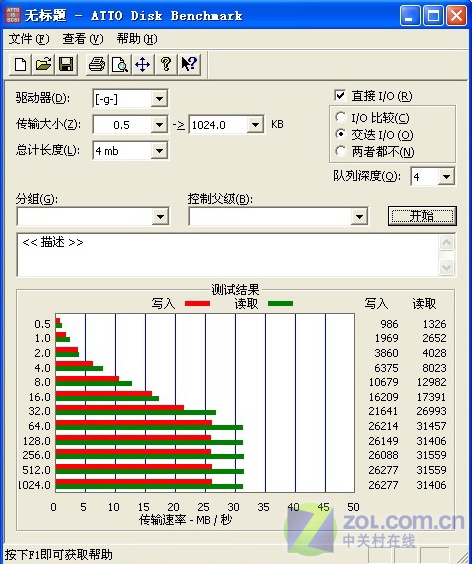Viewport: 472px width, 564px height.
Task: Click the Save floppy disk icon
Action: point(66,65)
